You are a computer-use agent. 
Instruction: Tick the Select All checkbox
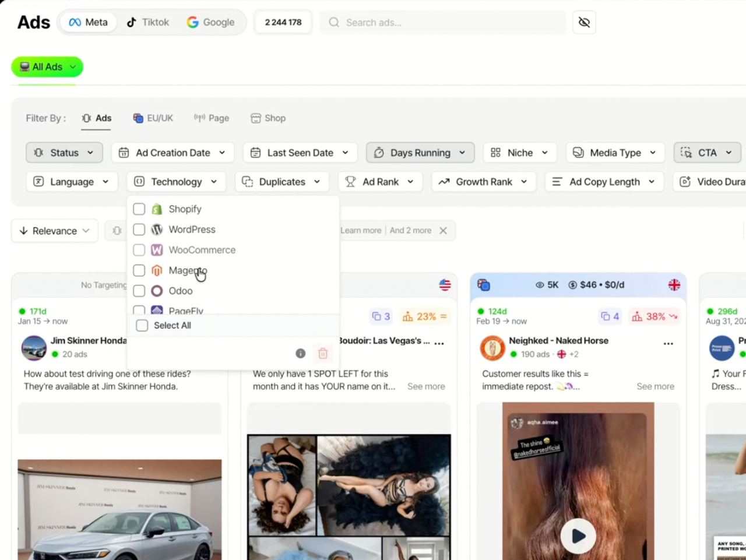[x=142, y=326]
